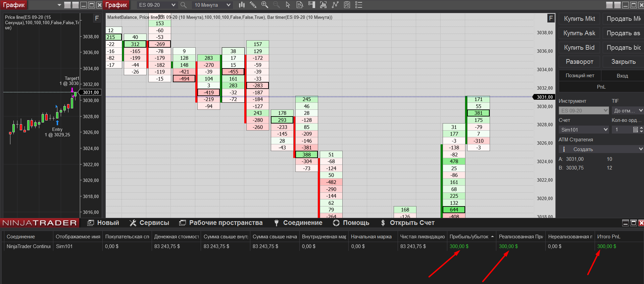The width and height of the screenshot is (644, 284).
Task: Open the ES 09-20 instrument dropdown
Action: [157, 5]
